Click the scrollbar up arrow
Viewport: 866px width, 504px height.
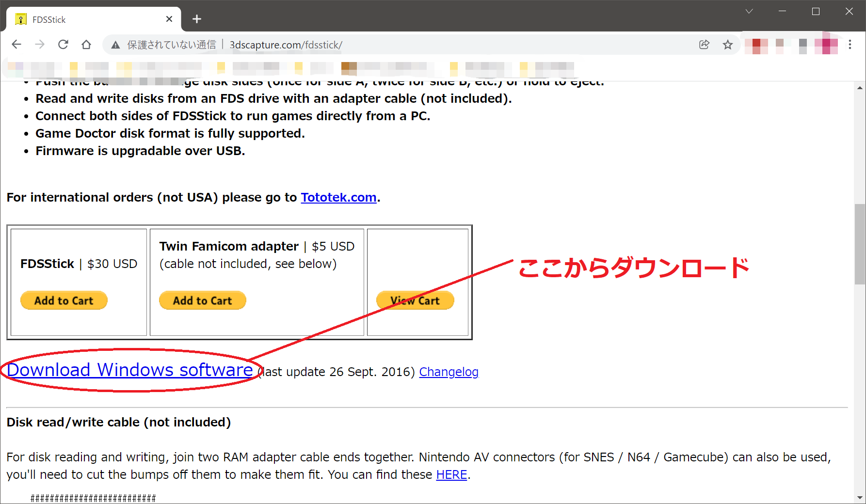[x=860, y=88]
